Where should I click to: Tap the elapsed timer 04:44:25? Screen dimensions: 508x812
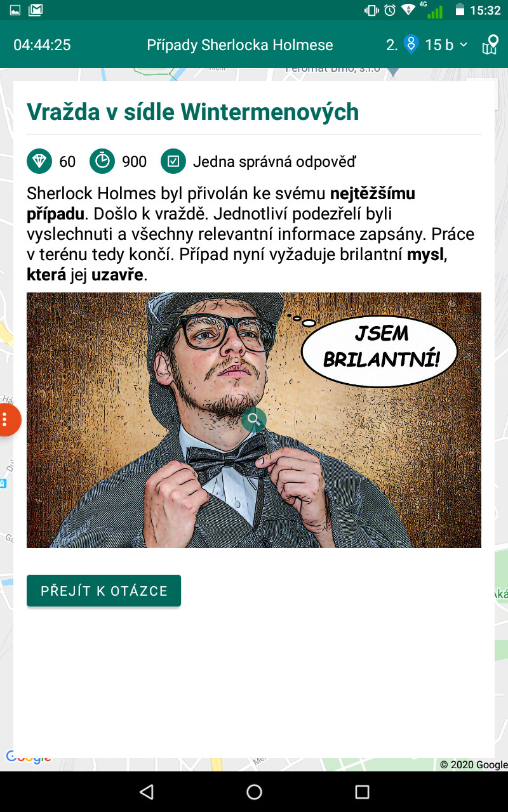(x=42, y=45)
